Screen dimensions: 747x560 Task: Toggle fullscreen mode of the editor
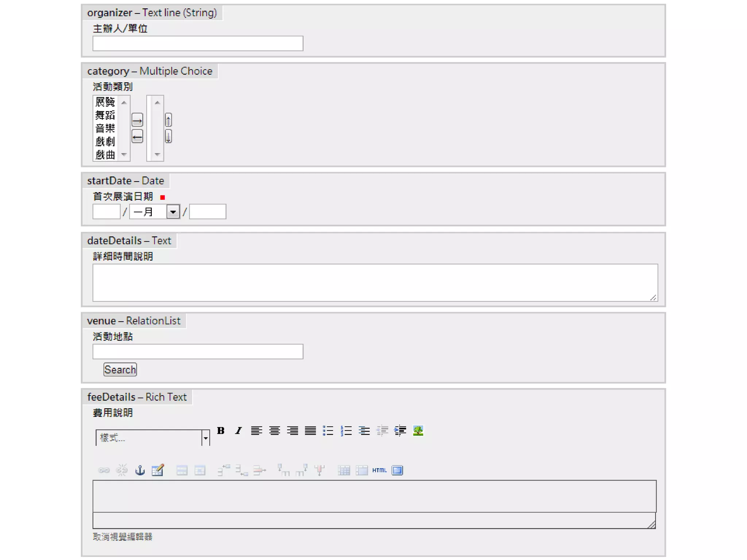pyautogui.click(x=397, y=470)
